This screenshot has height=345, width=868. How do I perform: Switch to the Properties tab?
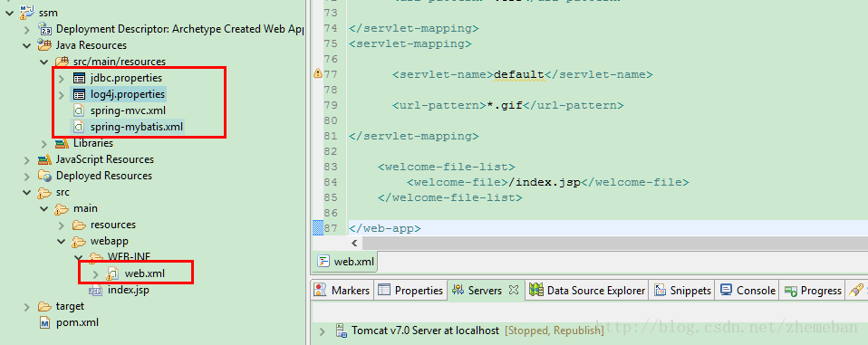410,291
